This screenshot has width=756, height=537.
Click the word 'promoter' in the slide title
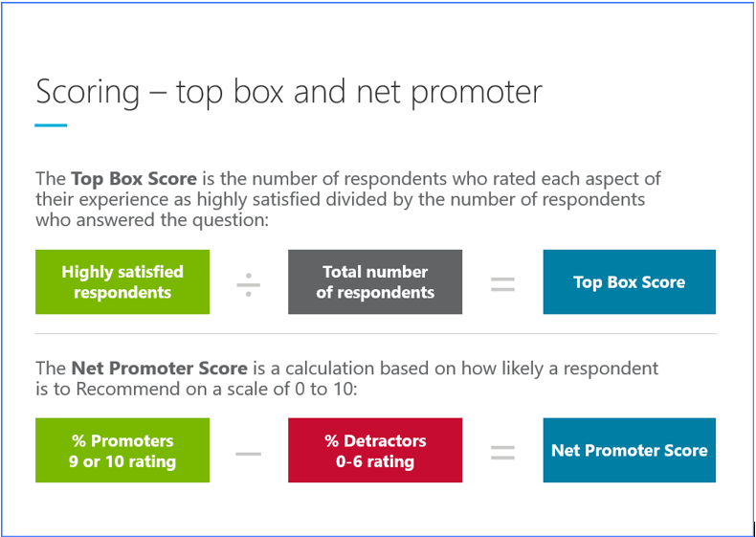[476, 94]
